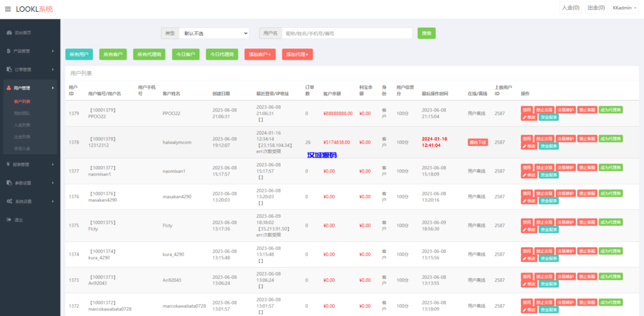Click the red 添加客户+ button
The width and height of the screenshot is (644, 316).
pyautogui.click(x=260, y=55)
